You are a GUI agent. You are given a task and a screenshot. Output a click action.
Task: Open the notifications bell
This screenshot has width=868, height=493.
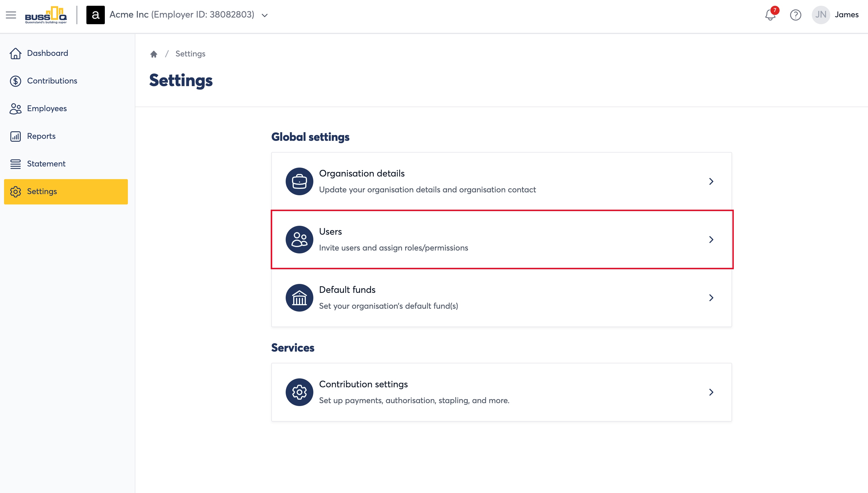pyautogui.click(x=770, y=15)
